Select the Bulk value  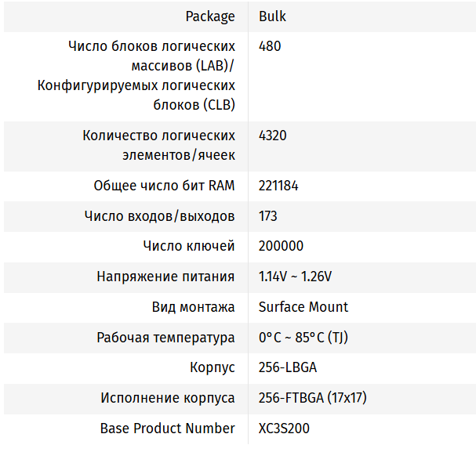point(272,16)
